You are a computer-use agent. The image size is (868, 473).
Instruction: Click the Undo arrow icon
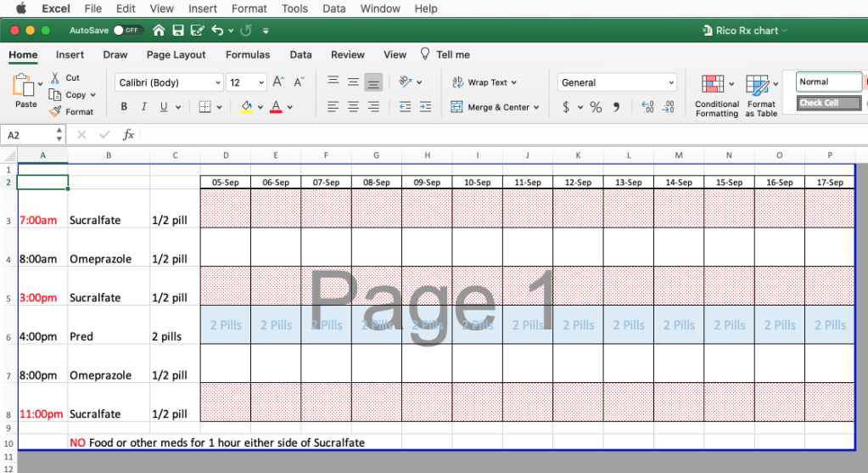pos(218,31)
